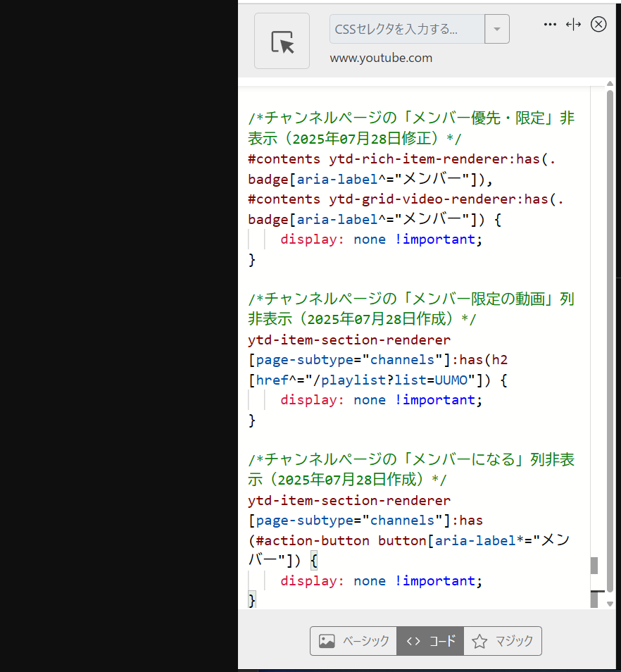Click the vertical scrollbar thumb
The image size is (621, 672).
(610, 341)
